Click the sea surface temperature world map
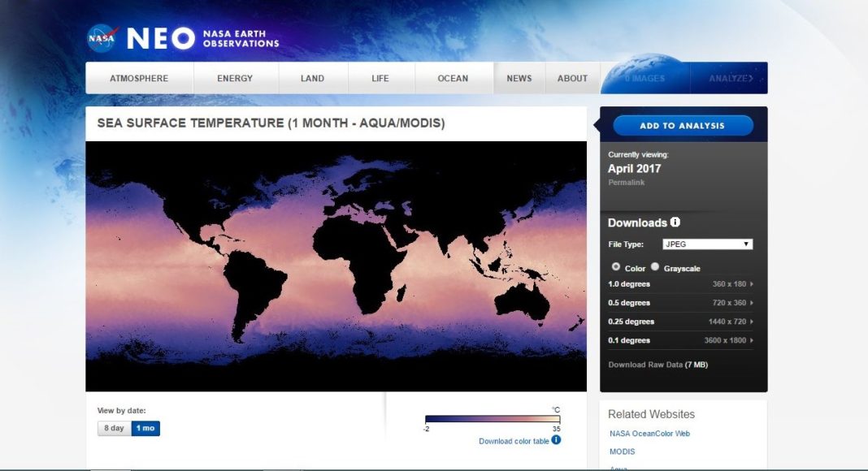The image size is (868, 471). 336,266
